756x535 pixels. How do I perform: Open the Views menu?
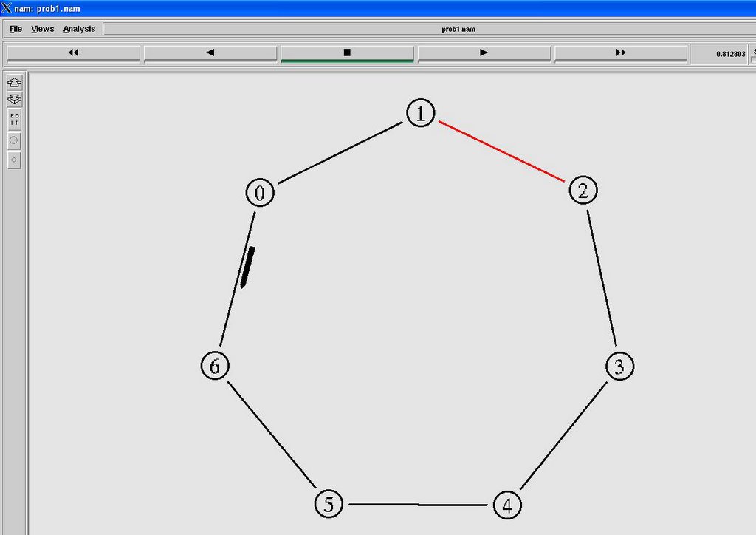42,29
